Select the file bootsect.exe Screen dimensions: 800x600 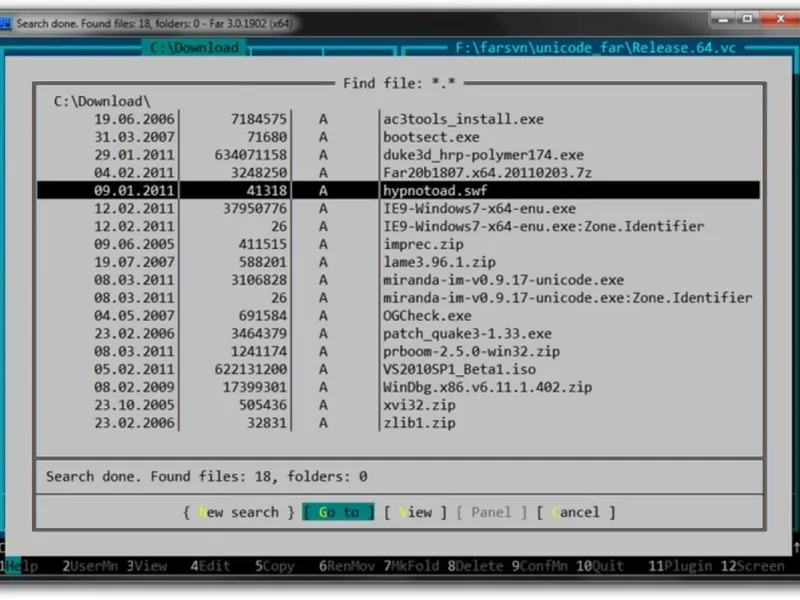[x=398, y=137]
